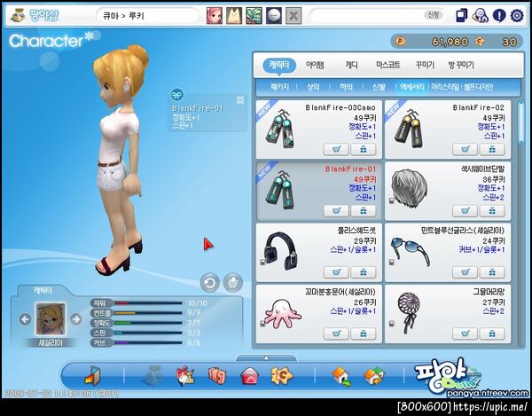The image size is (532, 416).
Task: Open the 방 꾸미기 shop tab
Action: click(461, 65)
